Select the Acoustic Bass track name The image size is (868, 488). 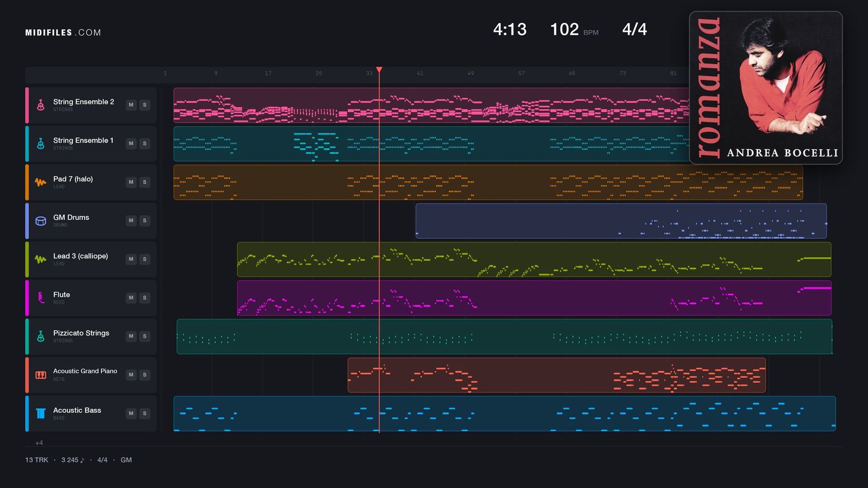point(77,411)
